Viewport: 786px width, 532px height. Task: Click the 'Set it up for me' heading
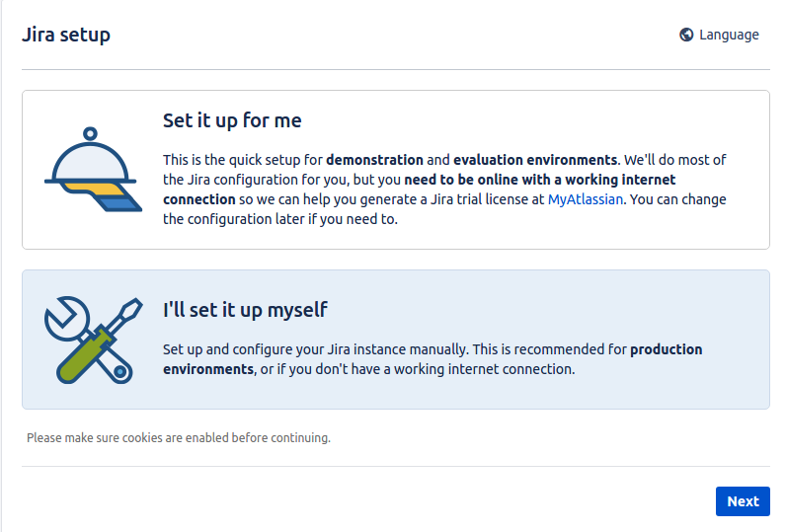pyautogui.click(x=232, y=120)
